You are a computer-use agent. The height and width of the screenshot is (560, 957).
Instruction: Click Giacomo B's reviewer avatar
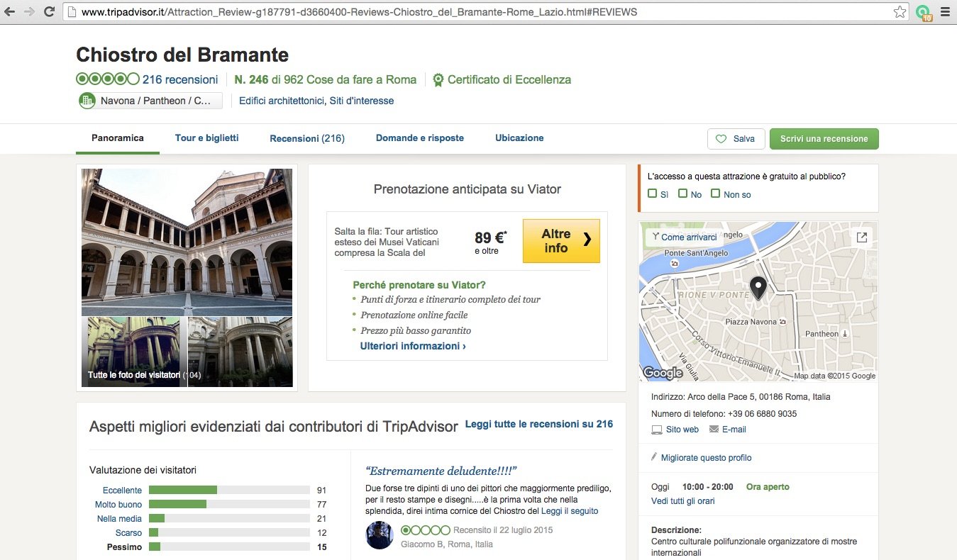point(380,535)
